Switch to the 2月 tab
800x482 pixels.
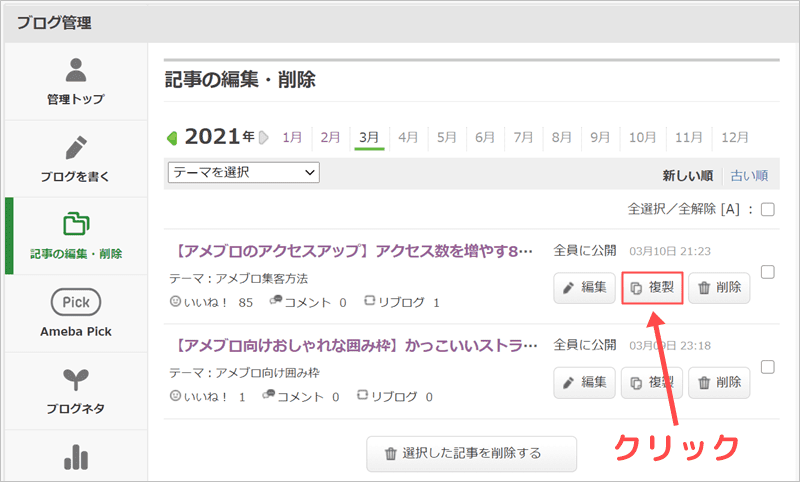(x=331, y=137)
